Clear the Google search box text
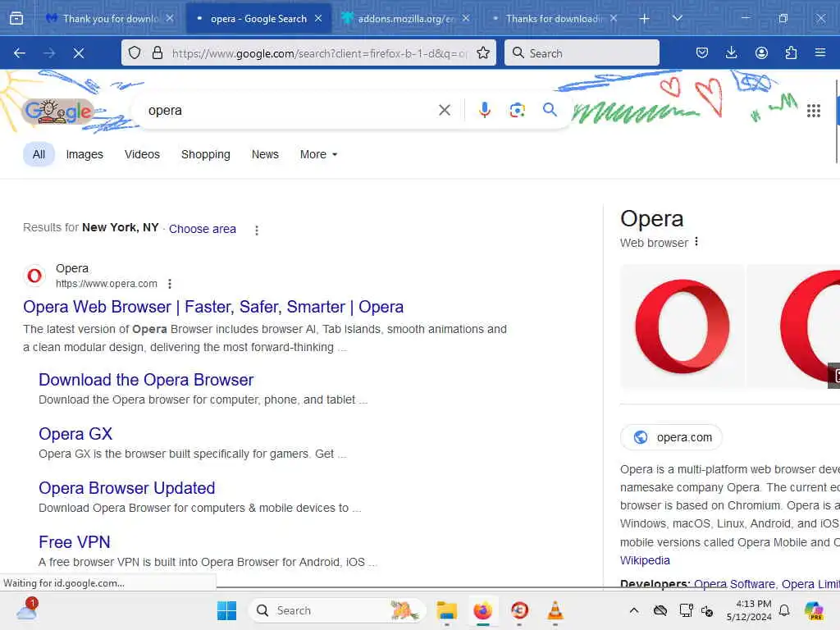 pos(444,111)
